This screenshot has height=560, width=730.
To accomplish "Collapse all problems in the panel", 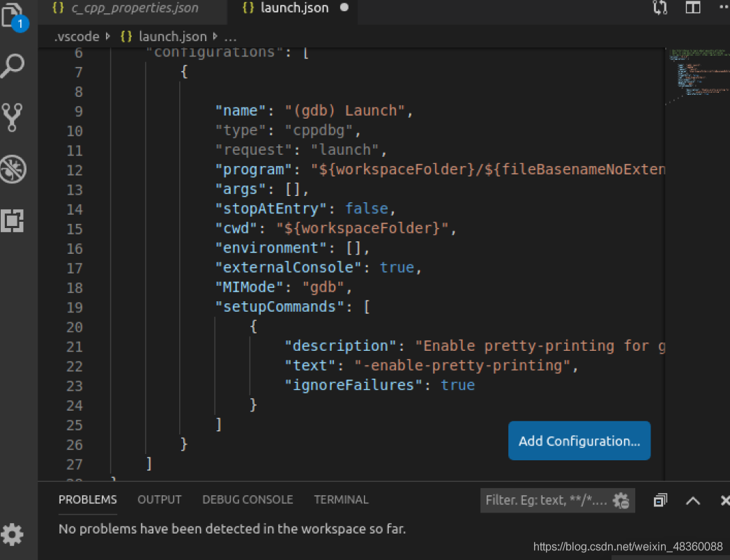I will pos(660,501).
